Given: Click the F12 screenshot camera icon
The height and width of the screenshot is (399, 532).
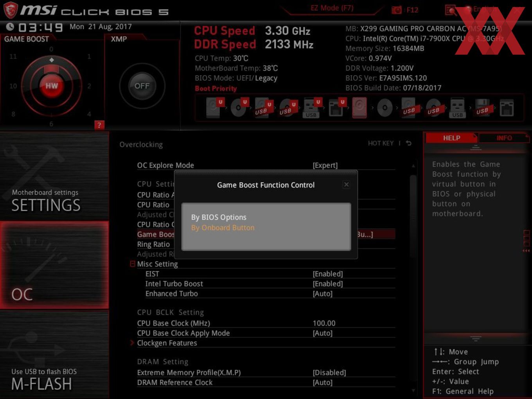Looking at the screenshot, I should 396,10.
